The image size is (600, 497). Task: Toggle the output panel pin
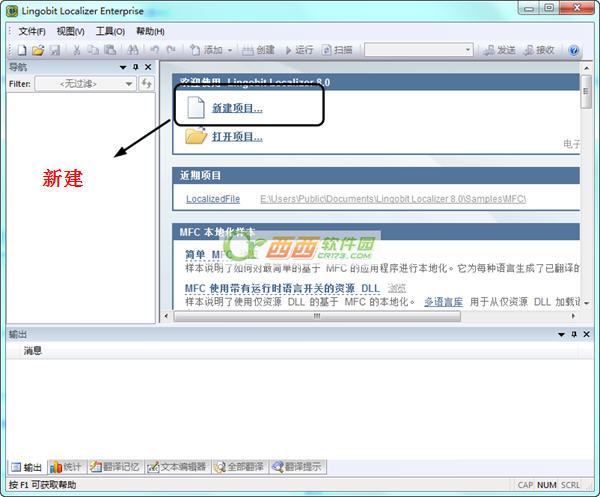pyautogui.click(x=574, y=334)
